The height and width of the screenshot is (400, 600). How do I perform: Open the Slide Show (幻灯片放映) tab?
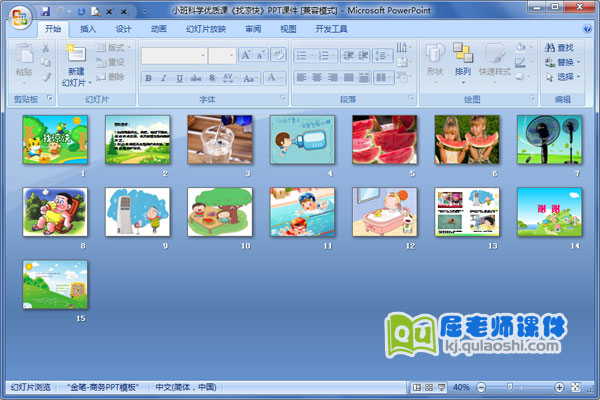pos(206,29)
